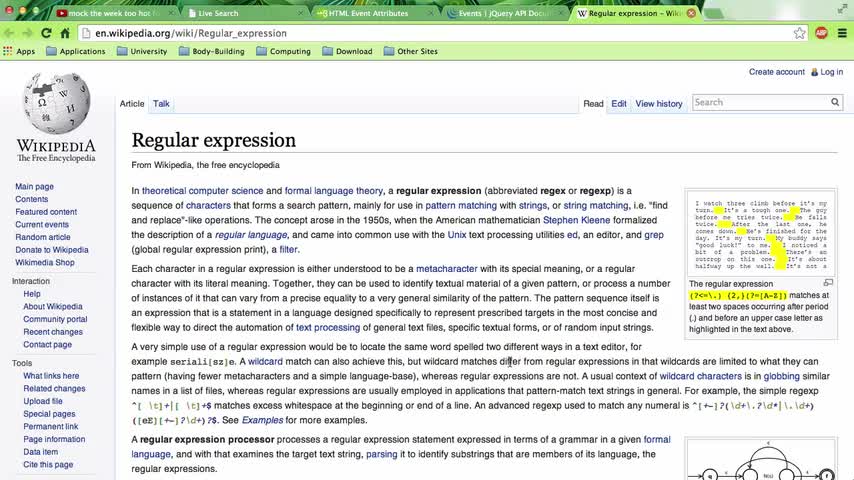The height and width of the screenshot is (480, 854).
Task: Open the Contact page link
Action: click(47, 344)
